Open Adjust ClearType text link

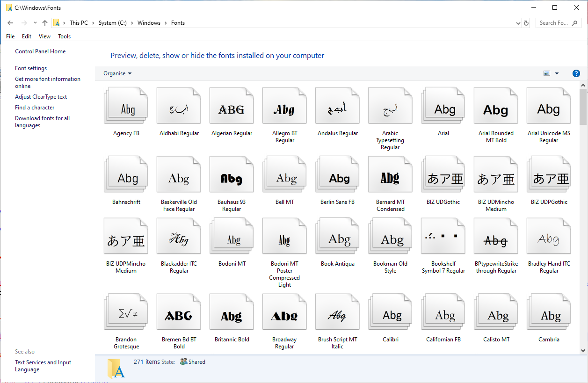coord(41,97)
